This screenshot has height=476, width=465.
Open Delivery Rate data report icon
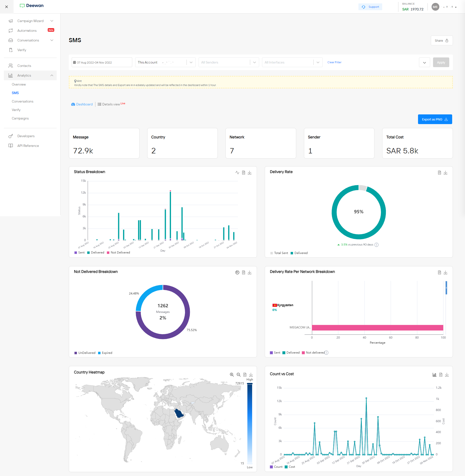coord(439,173)
